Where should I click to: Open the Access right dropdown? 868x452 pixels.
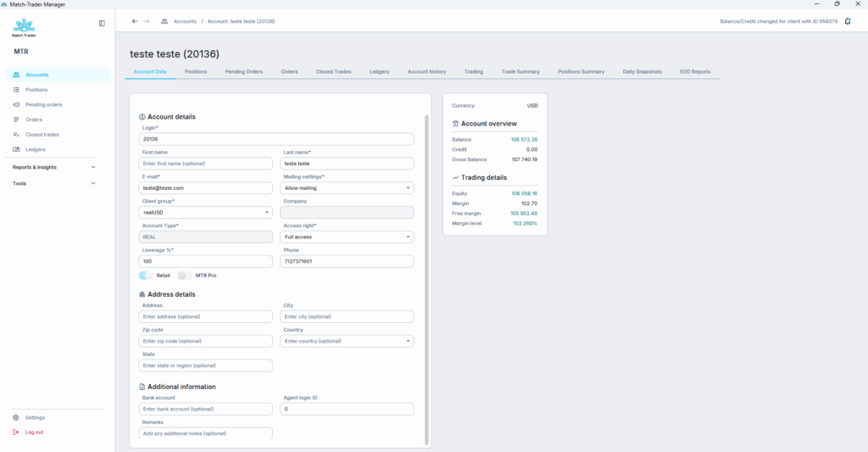click(x=347, y=237)
